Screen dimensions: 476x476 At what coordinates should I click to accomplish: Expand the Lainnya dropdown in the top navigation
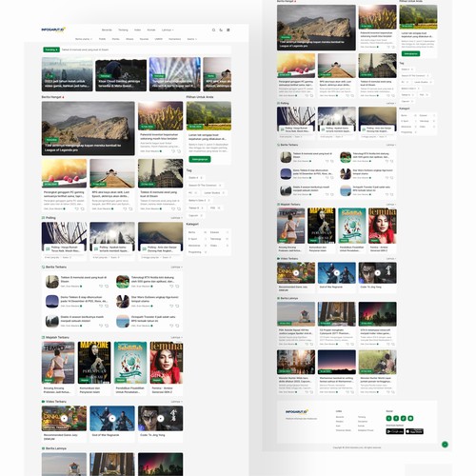(x=168, y=30)
